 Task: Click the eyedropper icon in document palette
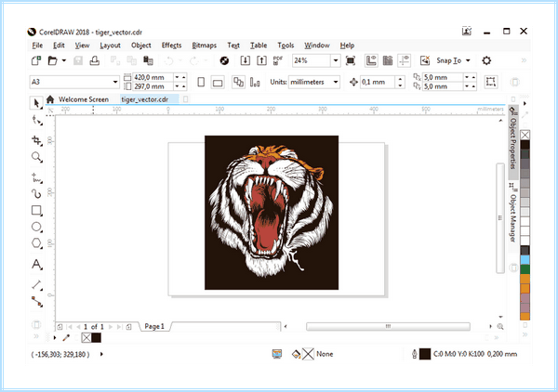[66, 337]
